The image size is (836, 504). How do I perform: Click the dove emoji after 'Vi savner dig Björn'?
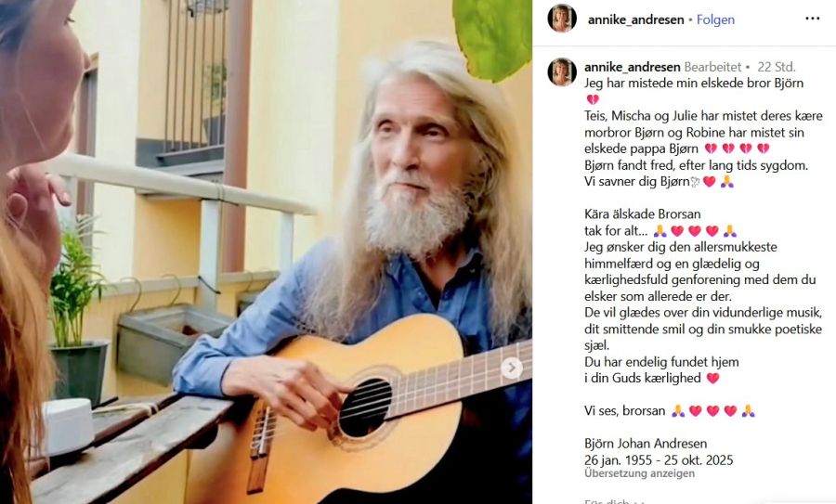tap(695, 182)
